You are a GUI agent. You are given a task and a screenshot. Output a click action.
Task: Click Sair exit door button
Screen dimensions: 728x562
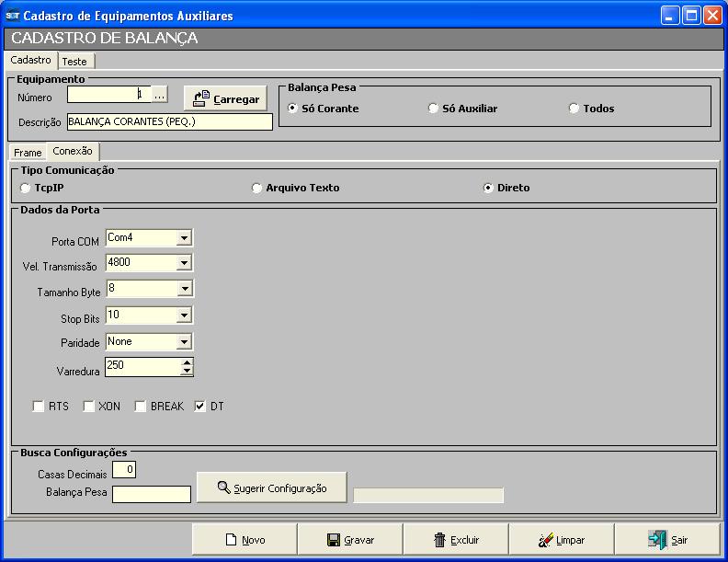[667, 540]
